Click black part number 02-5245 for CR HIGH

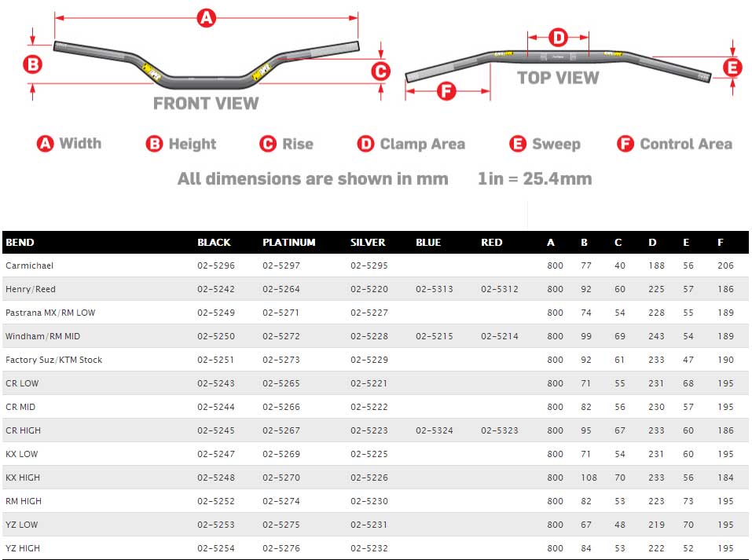[216, 430]
